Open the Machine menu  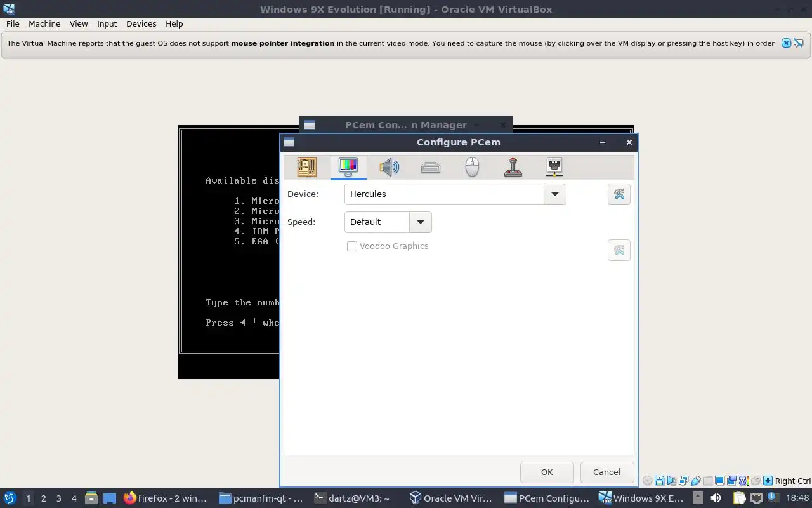(44, 23)
